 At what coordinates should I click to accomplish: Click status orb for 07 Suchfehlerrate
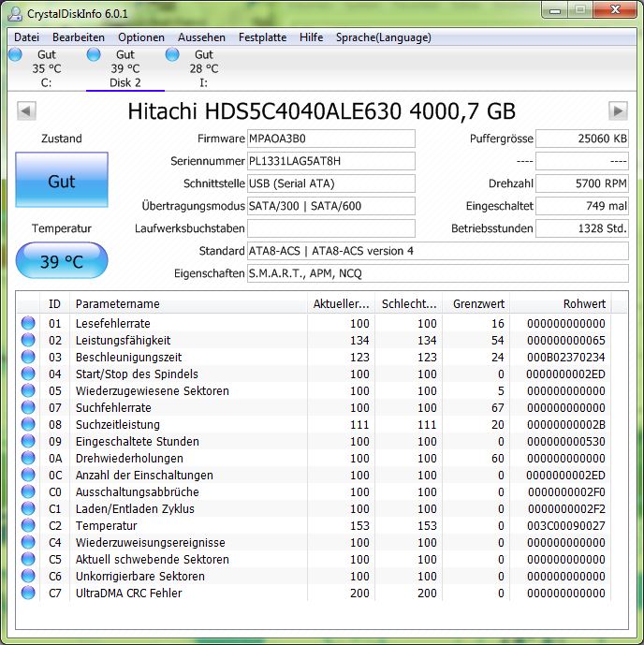[x=28, y=407]
